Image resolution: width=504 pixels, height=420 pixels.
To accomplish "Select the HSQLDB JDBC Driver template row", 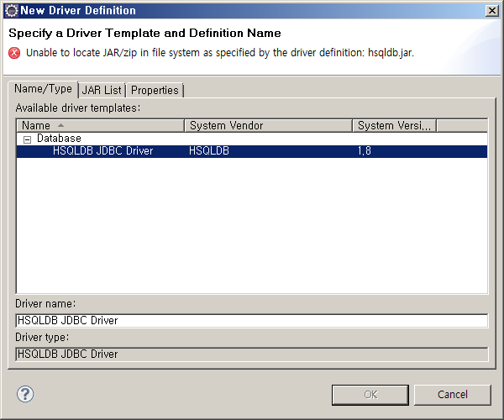I will [102, 151].
